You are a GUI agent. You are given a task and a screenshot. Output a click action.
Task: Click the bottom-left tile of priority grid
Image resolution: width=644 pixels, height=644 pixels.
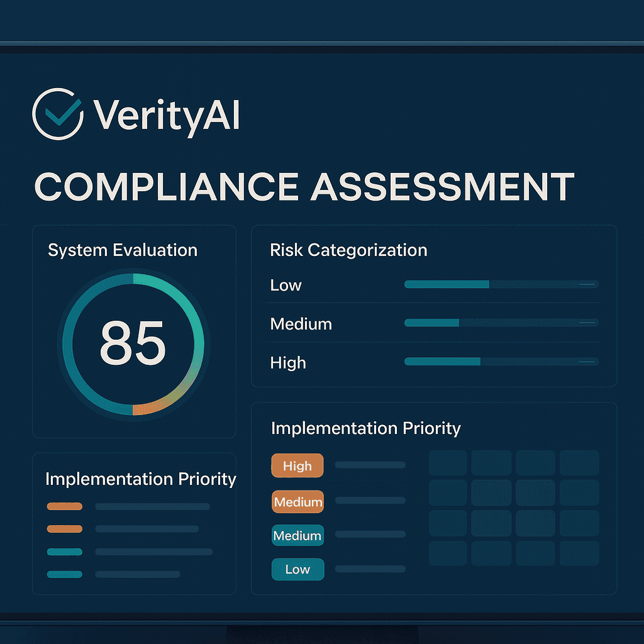pos(448,553)
